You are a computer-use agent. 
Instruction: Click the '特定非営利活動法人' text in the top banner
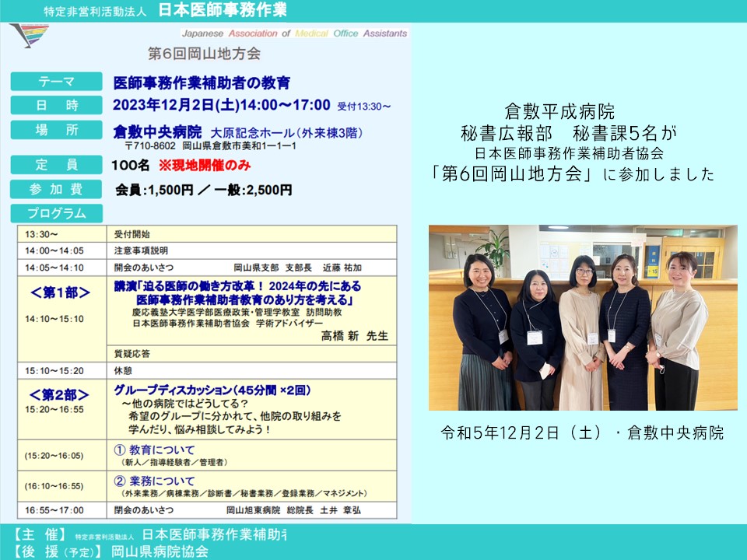click(95, 12)
